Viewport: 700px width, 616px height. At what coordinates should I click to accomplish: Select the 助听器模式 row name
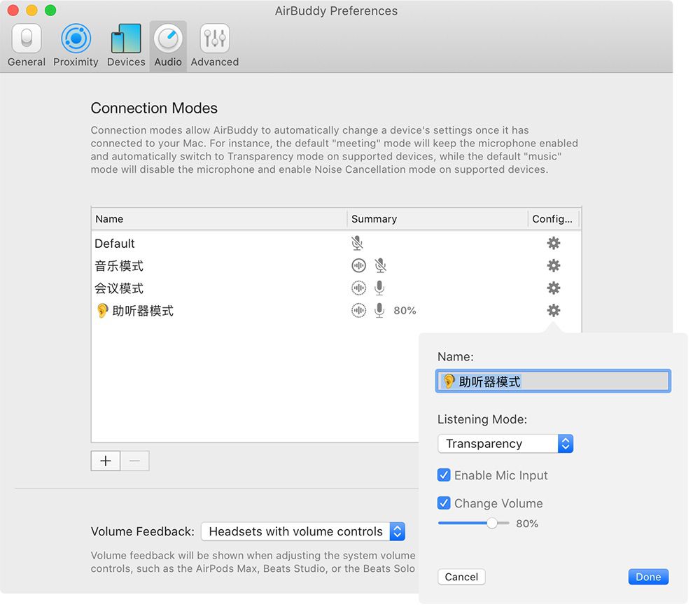pyautogui.click(x=143, y=311)
